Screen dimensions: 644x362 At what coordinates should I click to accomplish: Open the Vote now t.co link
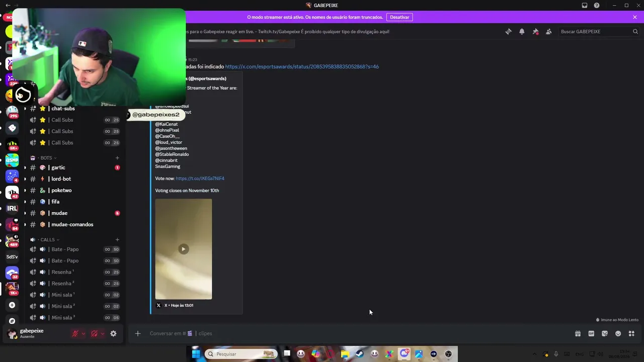pyautogui.click(x=200, y=178)
